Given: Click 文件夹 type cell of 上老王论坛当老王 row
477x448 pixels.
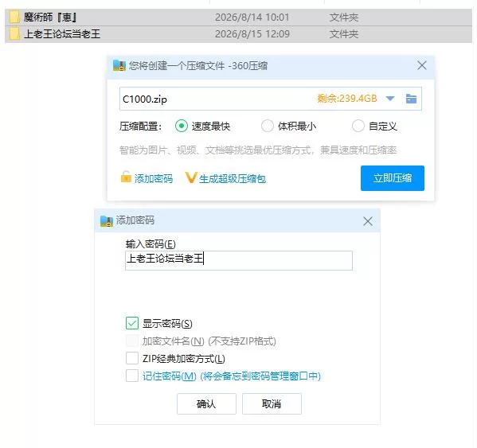Looking at the screenshot, I should pos(344,33).
